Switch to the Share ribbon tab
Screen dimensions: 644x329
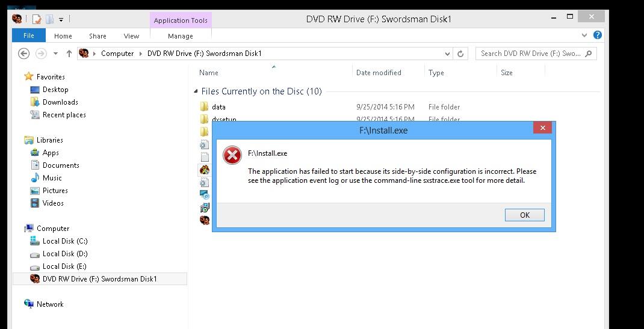pyautogui.click(x=98, y=36)
